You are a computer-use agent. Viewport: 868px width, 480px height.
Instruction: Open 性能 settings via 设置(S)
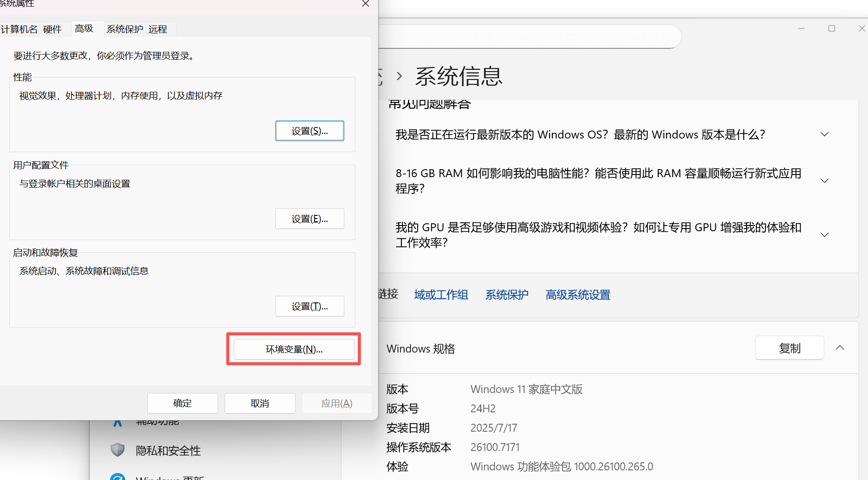(x=310, y=131)
